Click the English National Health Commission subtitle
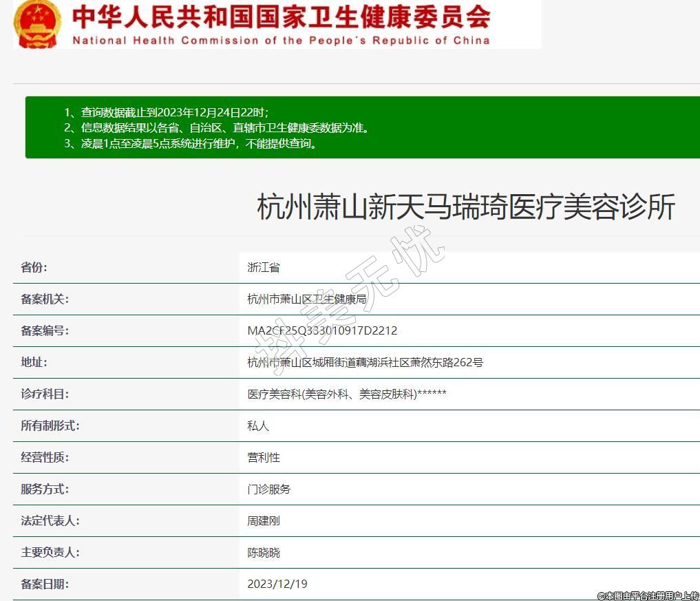 281,41
